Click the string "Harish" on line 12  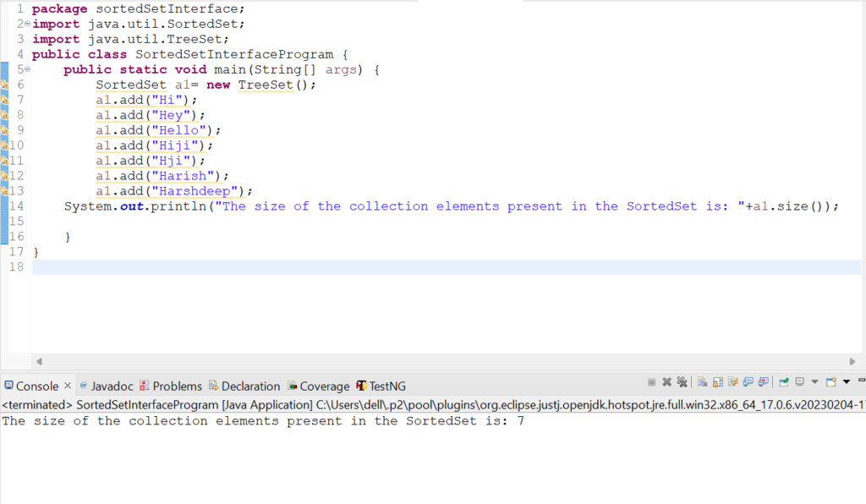click(x=183, y=176)
